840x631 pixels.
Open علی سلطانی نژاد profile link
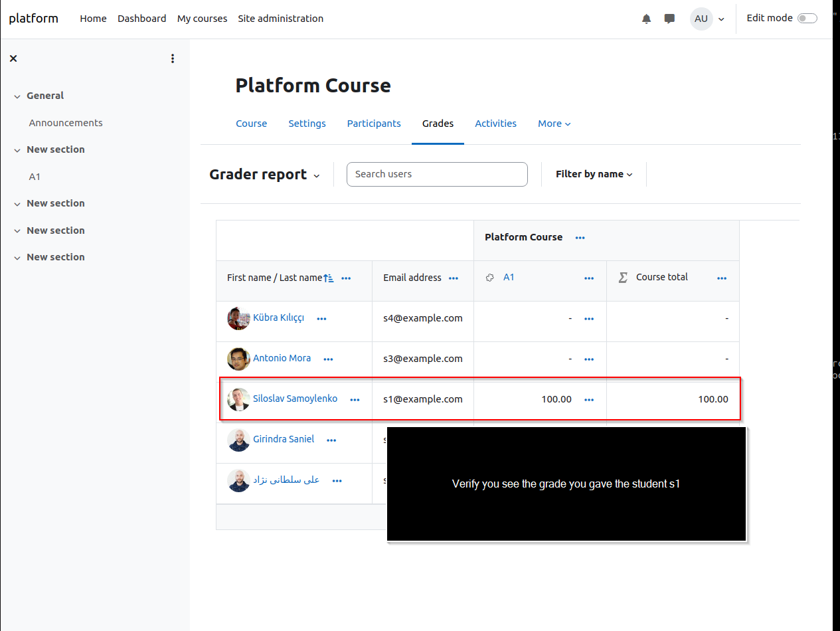pyautogui.click(x=286, y=480)
